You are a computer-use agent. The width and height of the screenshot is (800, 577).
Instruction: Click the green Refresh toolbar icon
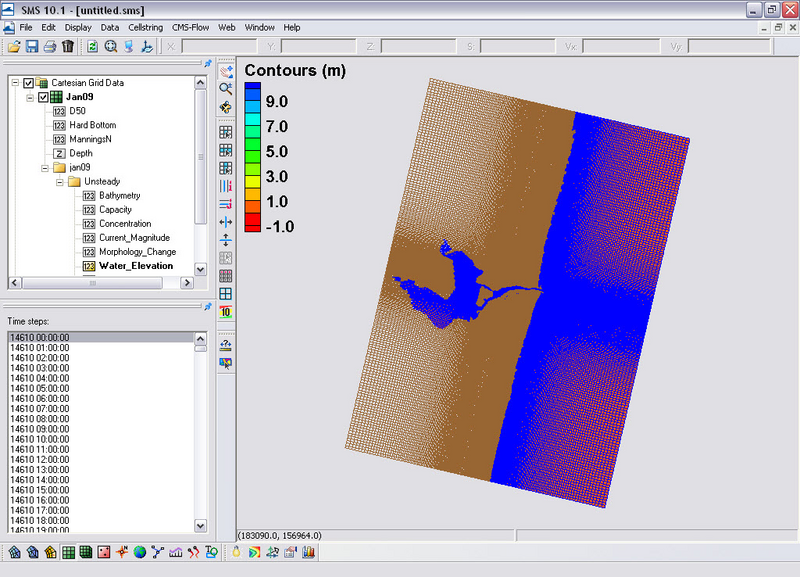click(x=92, y=46)
